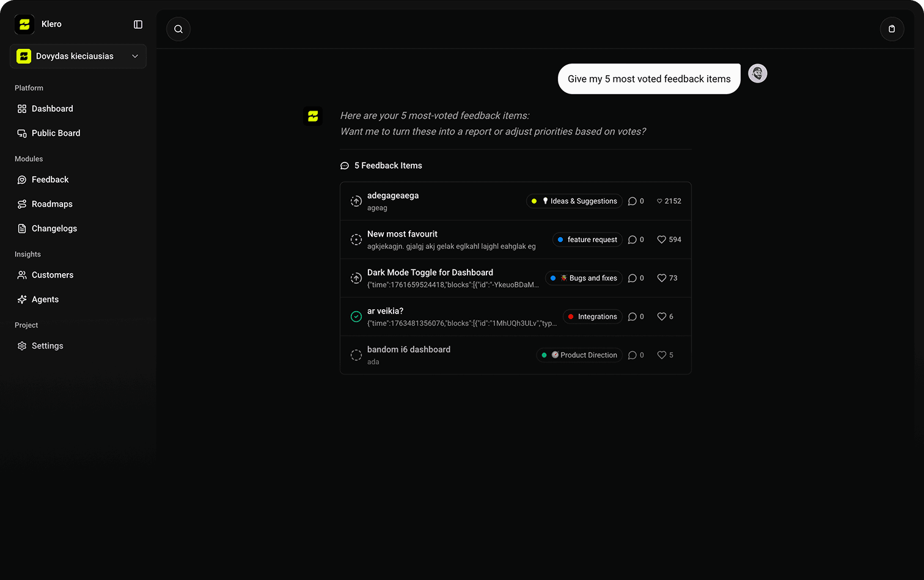The image size is (924, 580).
Task: Click the heart icon with 594 votes
Action: 661,240
